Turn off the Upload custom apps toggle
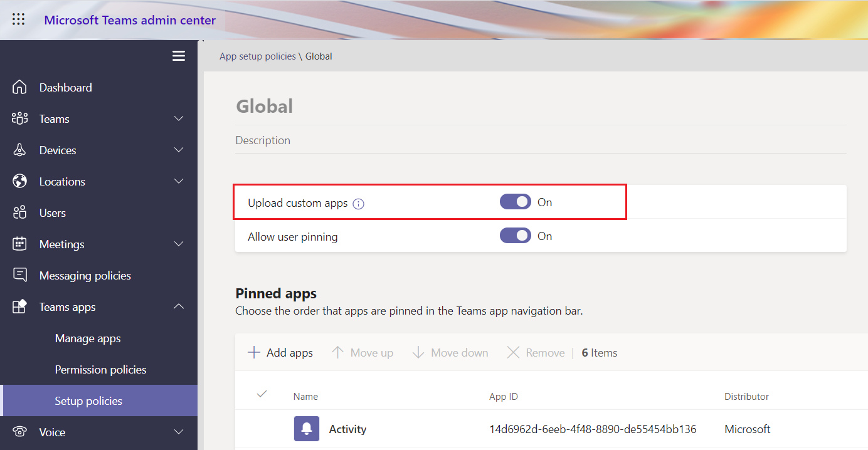This screenshot has width=868, height=450. (515, 202)
